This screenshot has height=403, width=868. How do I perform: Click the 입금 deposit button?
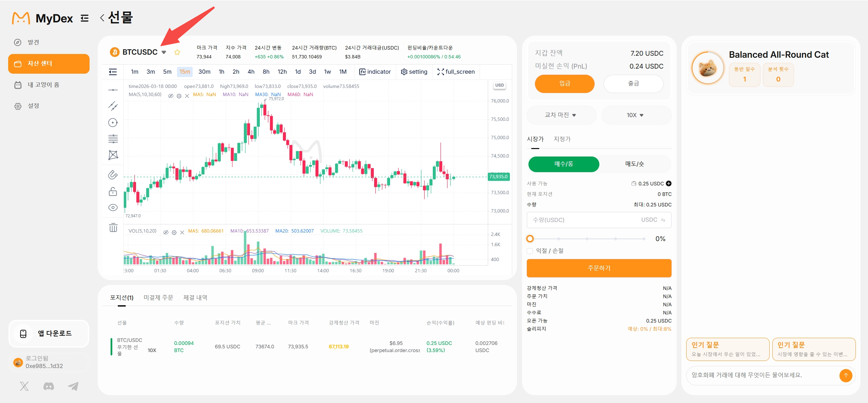(x=564, y=84)
